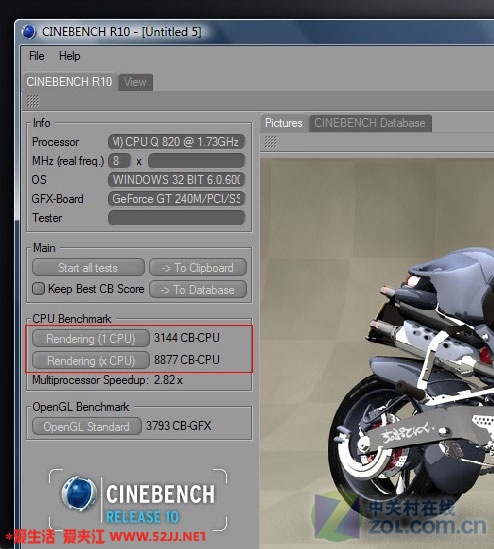
Task: Click the 3144 CB-CPU score text
Action: click(x=187, y=338)
